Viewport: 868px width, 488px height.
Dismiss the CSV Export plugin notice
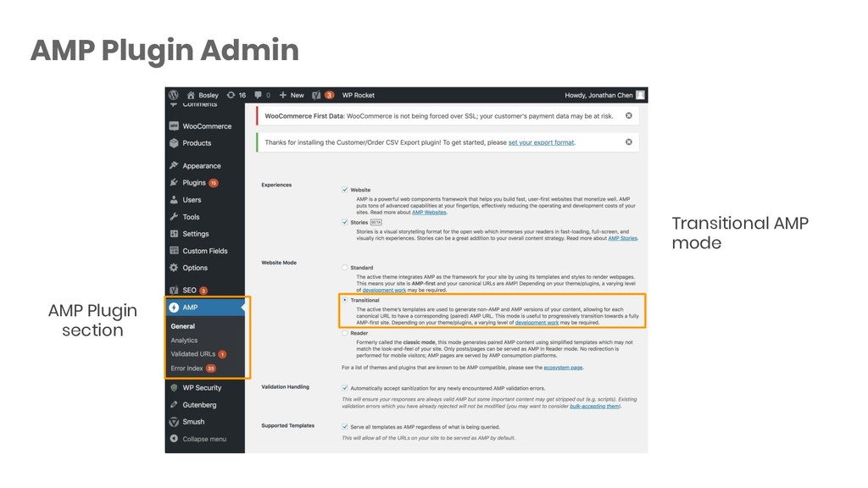coord(629,141)
